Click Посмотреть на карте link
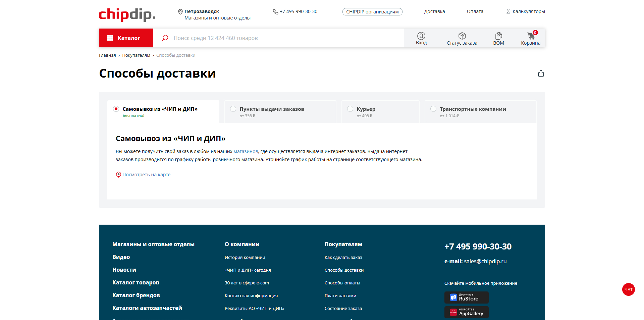Screen dimensions: 644x320 (x=146, y=174)
